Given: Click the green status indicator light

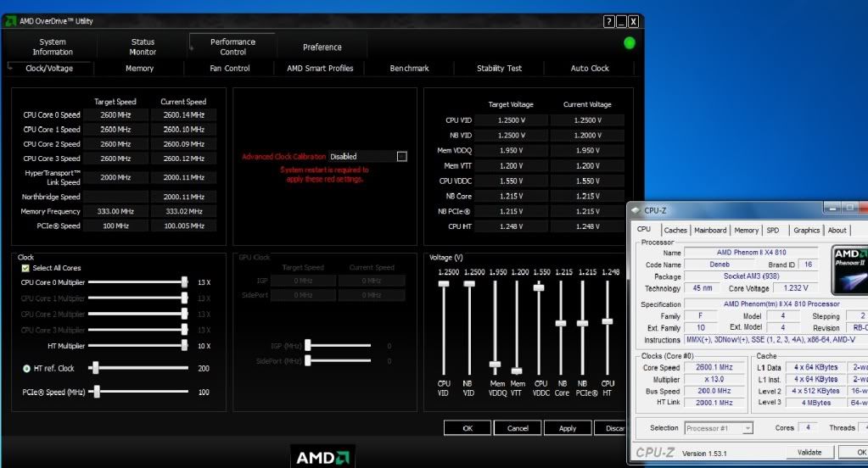Looking at the screenshot, I should (x=630, y=42).
